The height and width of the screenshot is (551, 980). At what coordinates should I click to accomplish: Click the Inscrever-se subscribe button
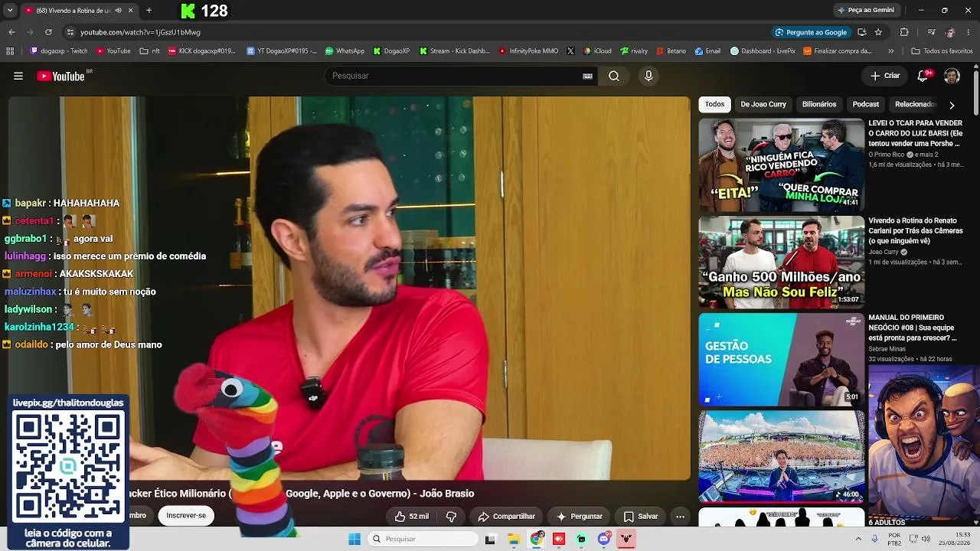[x=186, y=516]
